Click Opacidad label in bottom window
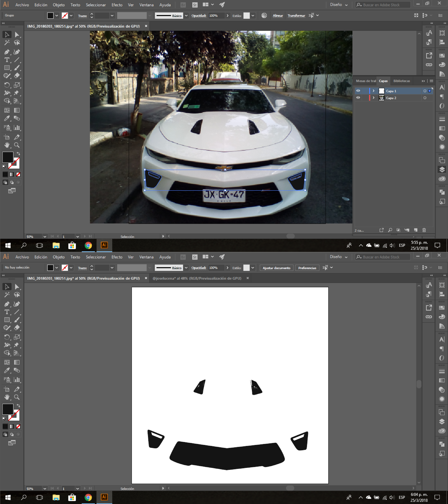The height and width of the screenshot is (504, 448). 199,268
